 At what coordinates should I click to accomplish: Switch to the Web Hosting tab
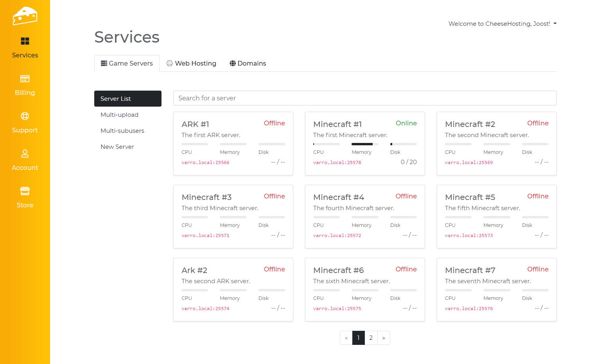191,63
